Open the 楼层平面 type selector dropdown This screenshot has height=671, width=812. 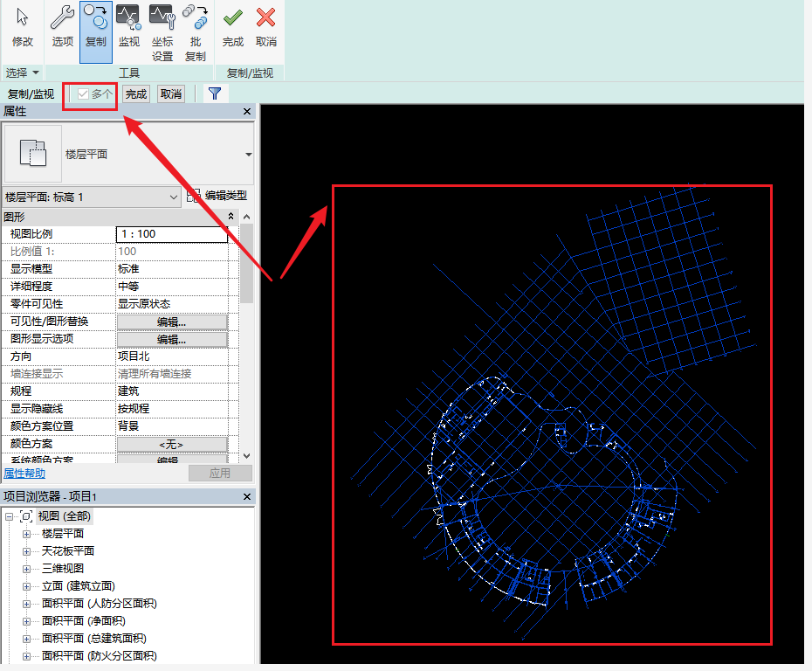[248, 155]
